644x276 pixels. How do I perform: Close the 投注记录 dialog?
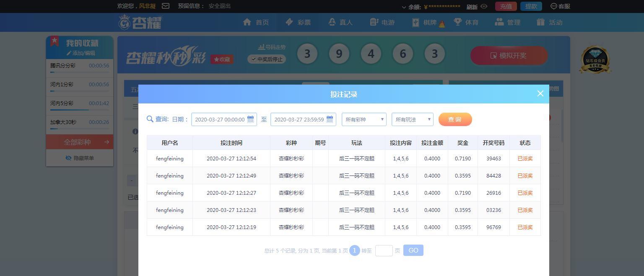click(x=540, y=93)
